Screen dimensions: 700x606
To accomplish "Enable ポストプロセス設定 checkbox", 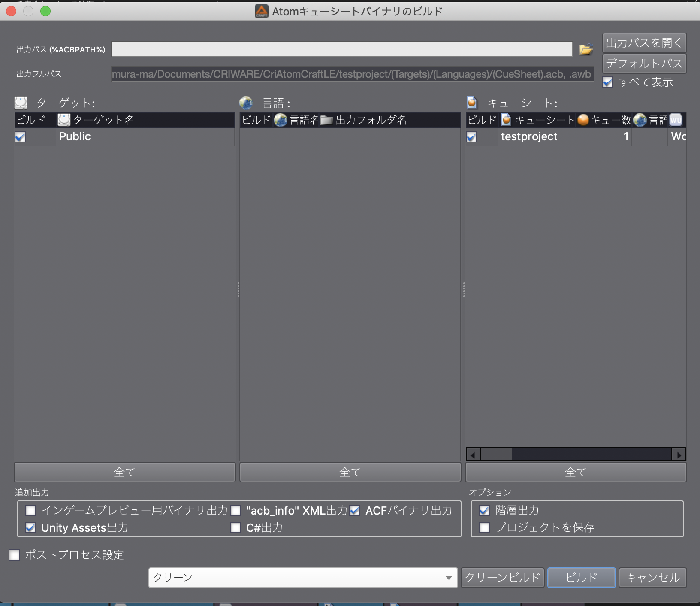I will [14, 555].
